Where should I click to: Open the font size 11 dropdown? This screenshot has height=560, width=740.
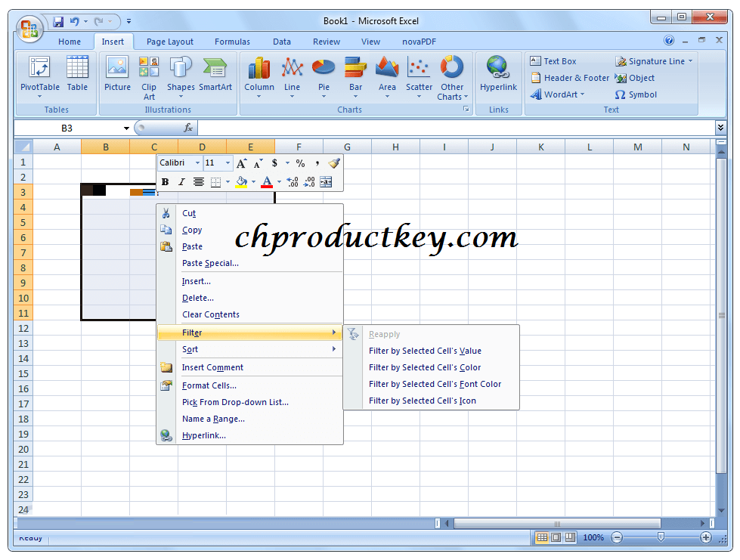point(228,163)
